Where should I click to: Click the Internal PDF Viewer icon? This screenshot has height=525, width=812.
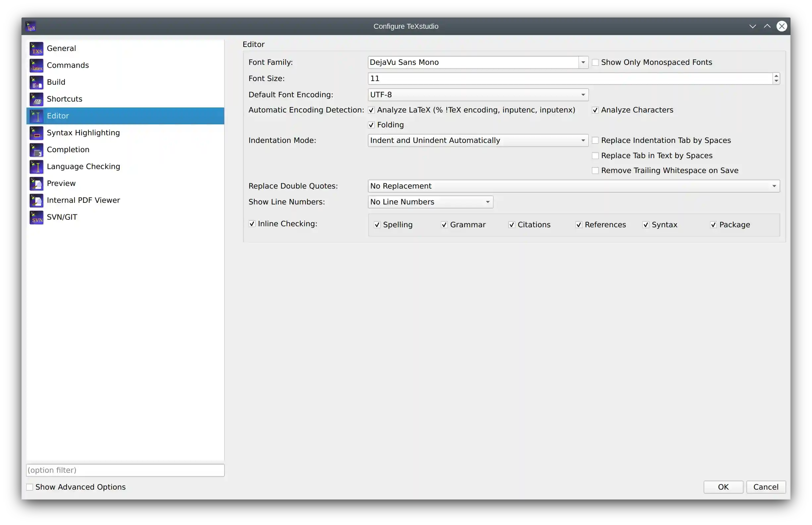(36, 200)
